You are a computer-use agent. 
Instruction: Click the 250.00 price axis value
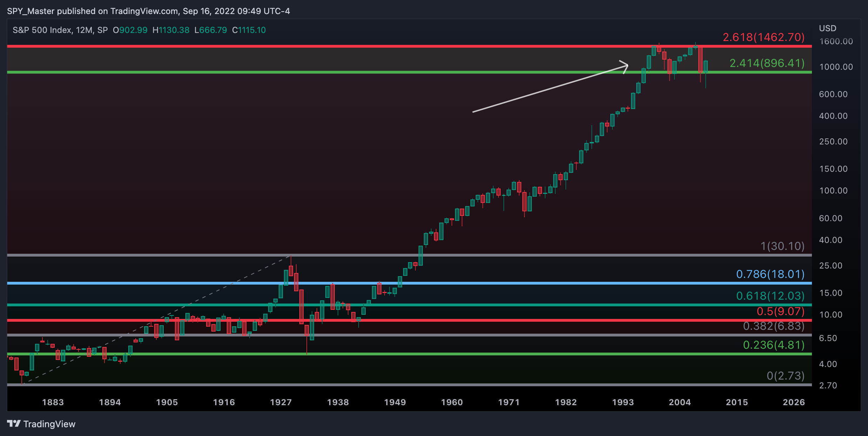[833, 142]
